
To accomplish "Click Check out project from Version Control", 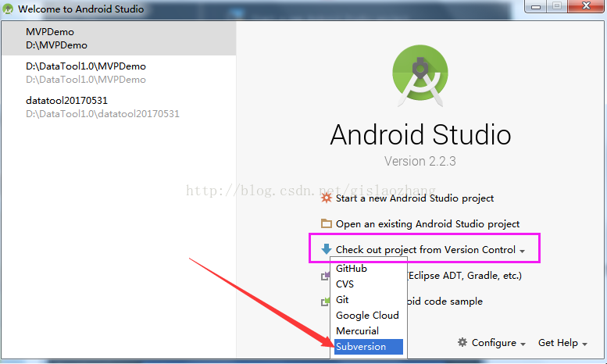I will point(426,250).
